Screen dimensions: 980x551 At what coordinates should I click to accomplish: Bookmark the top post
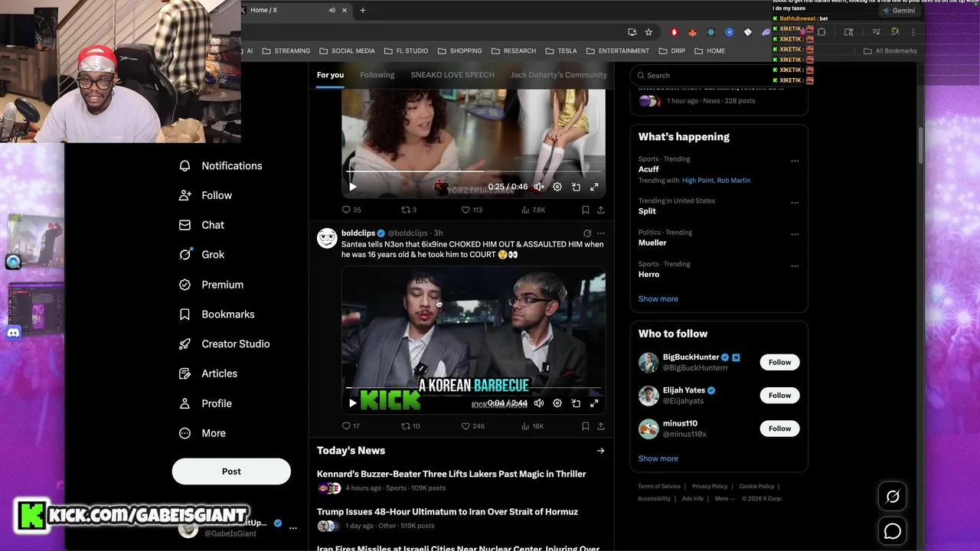point(585,210)
